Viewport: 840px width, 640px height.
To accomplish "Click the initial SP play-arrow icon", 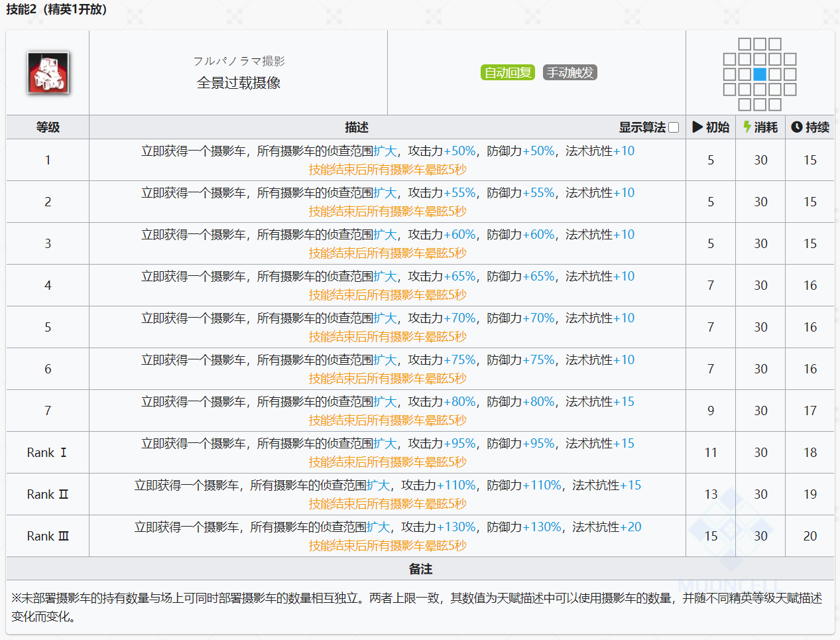I will tap(697, 127).
